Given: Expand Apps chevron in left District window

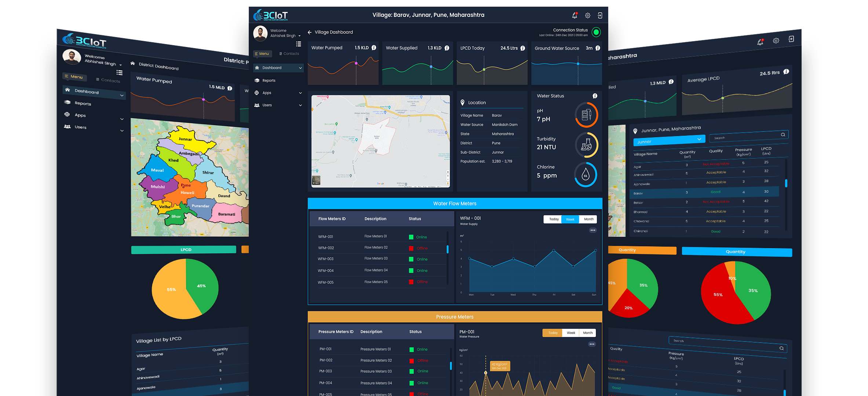Looking at the screenshot, I should click(x=122, y=119).
